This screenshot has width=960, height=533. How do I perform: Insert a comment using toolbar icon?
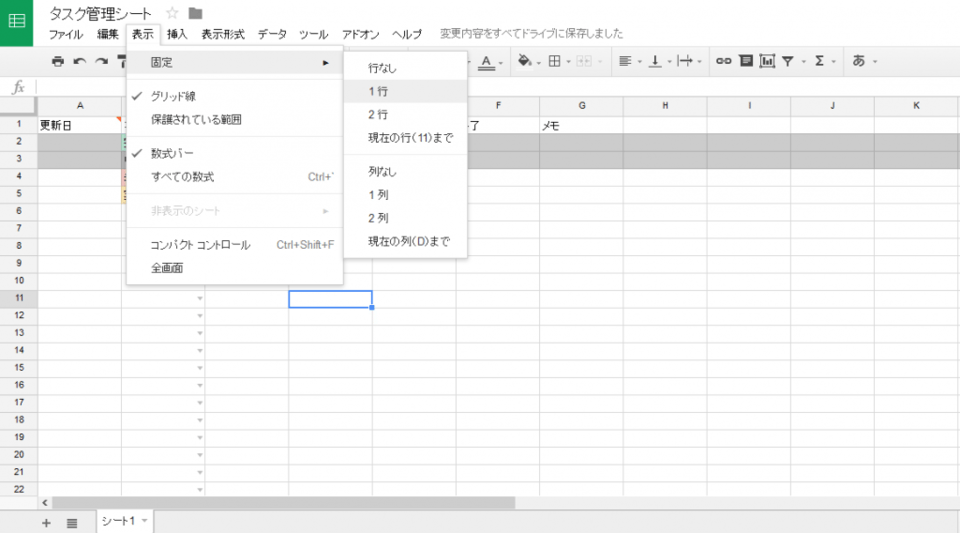tap(745, 62)
